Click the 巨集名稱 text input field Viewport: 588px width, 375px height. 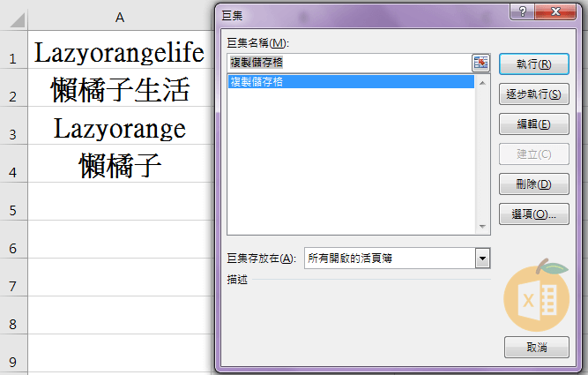tap(348, 63)
